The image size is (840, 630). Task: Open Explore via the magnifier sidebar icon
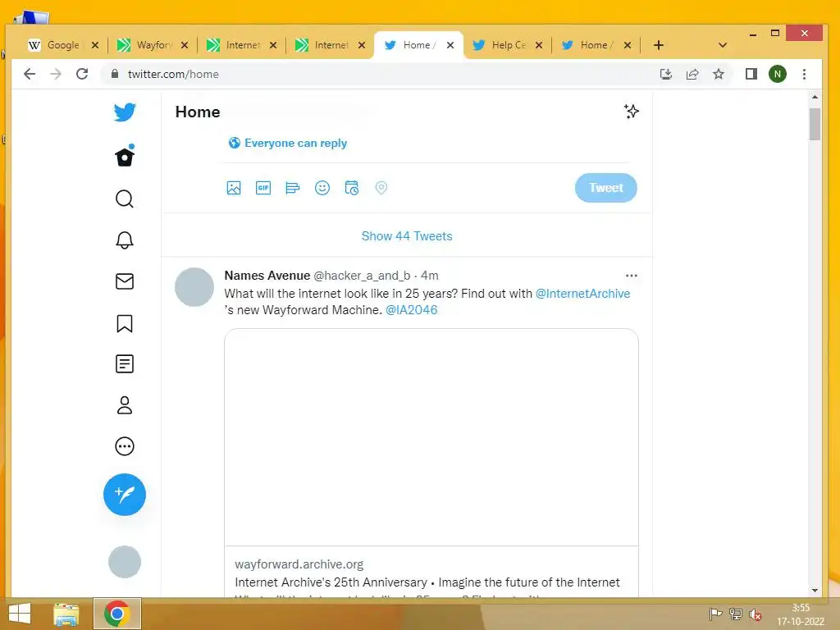[125, 199]
